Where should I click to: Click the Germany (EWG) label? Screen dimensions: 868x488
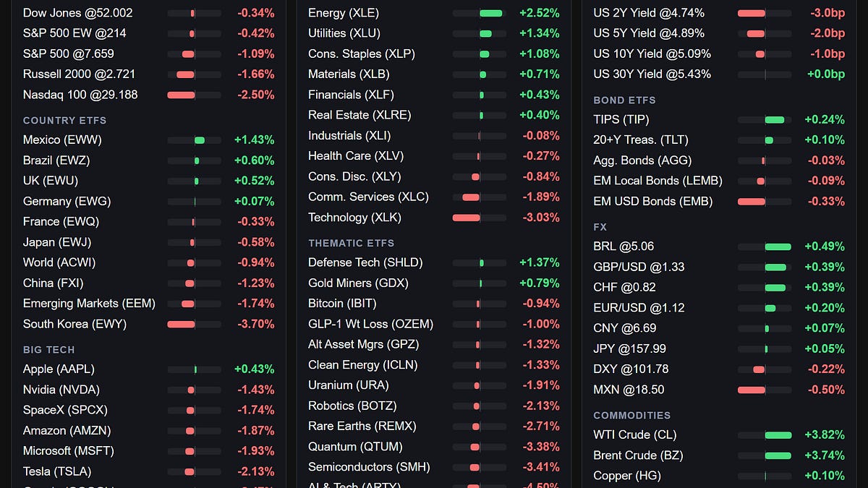[x=67, y=202]
